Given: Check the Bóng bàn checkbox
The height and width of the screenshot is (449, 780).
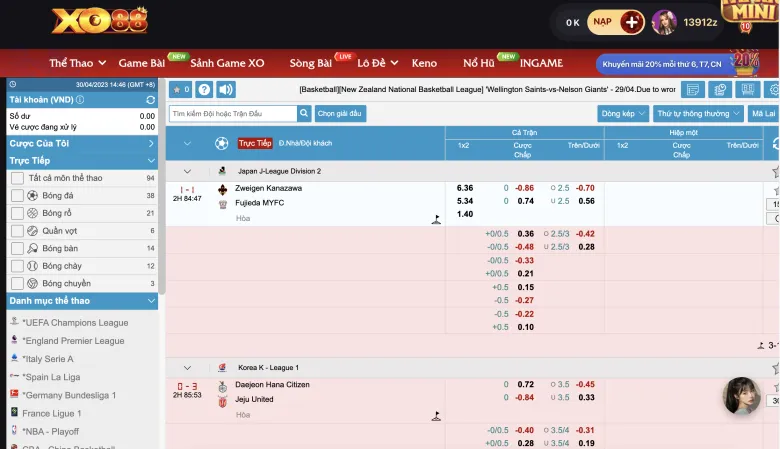Looking at the screenshot, I should pos(17,248).
